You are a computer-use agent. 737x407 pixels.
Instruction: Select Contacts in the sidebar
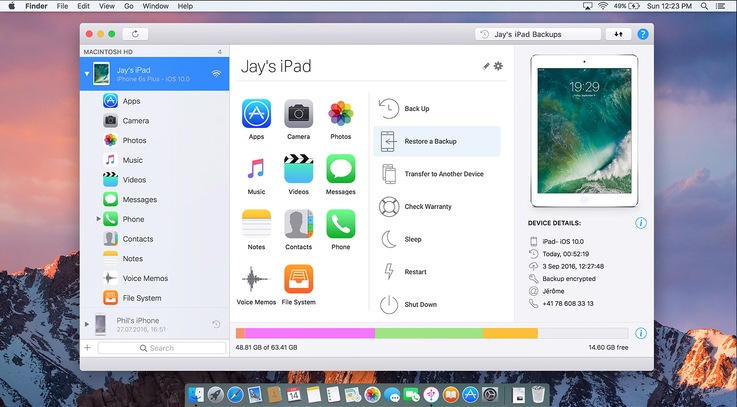click(x=155, y=239)
